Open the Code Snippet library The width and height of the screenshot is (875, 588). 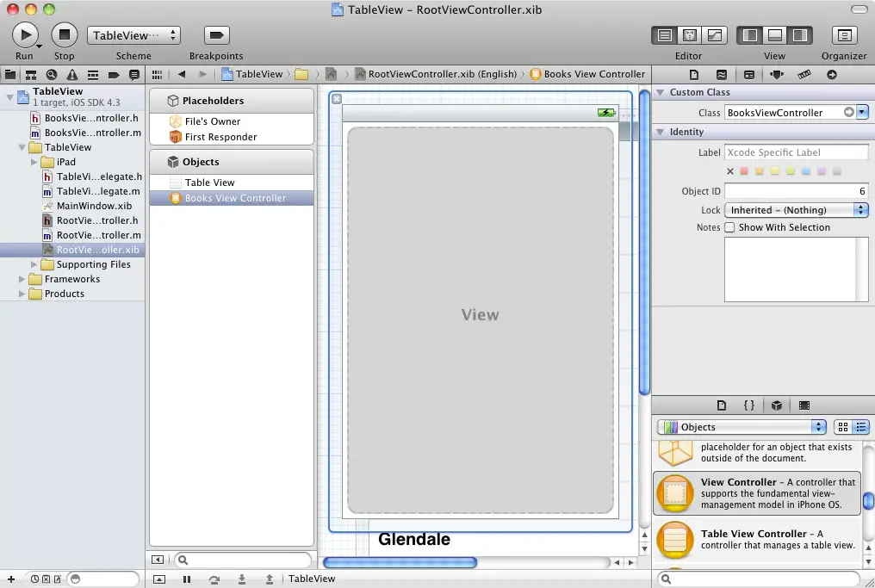pos(748,405)
